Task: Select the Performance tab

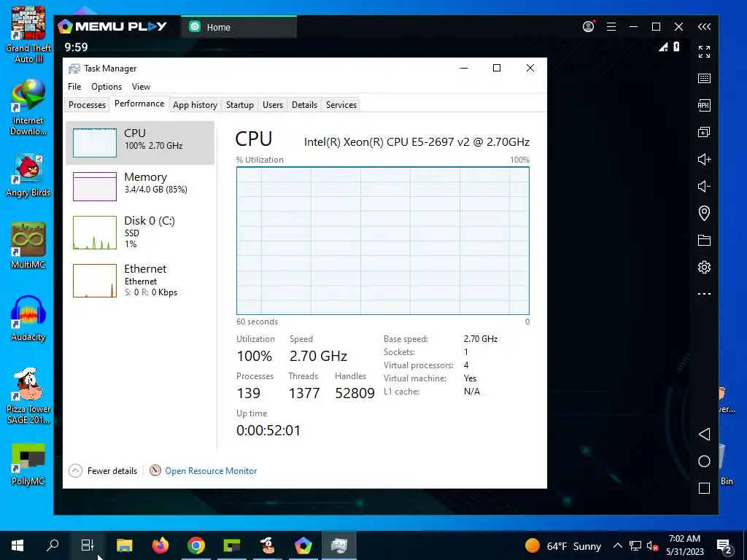Action: pos(139,104)
